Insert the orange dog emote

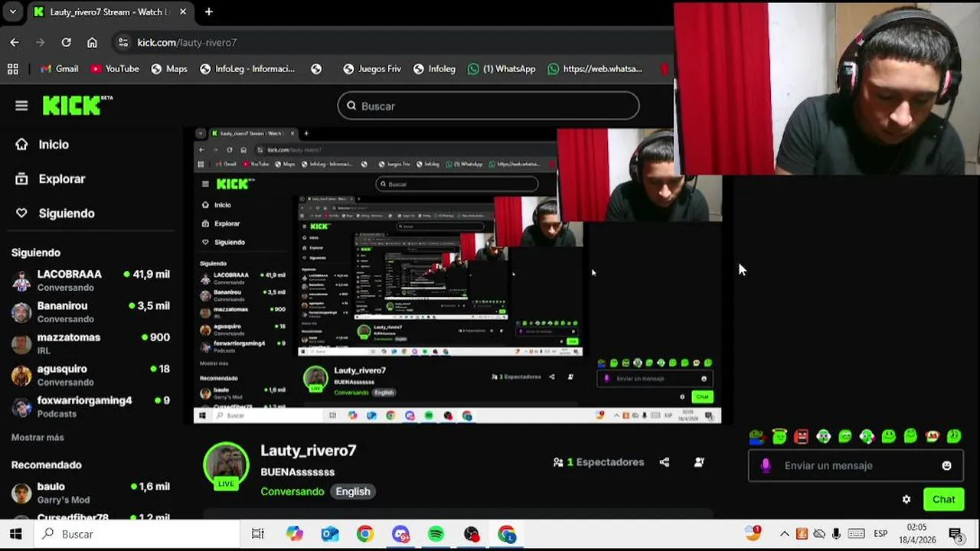click(933, 436)
